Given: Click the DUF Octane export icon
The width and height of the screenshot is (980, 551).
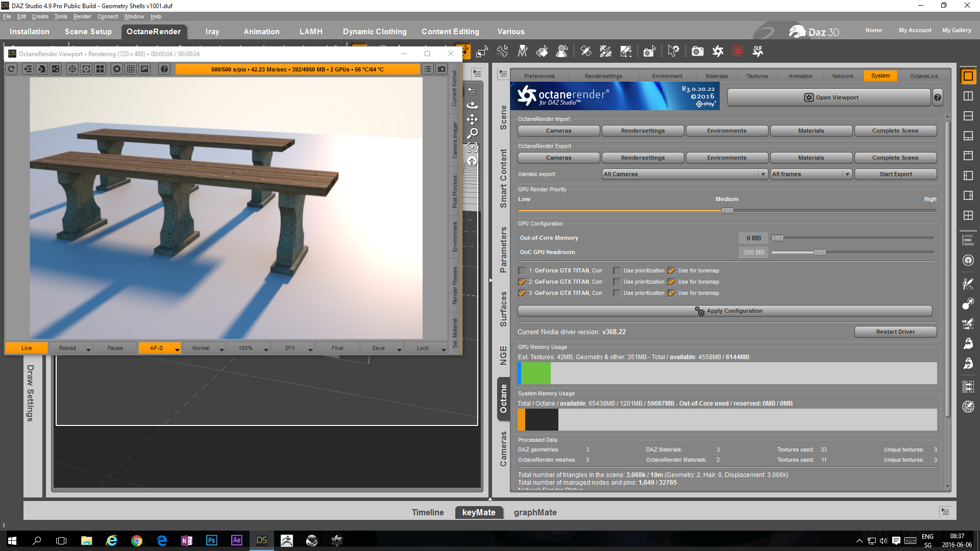Looking at the screenshot, I should click(x=757, y=51).
